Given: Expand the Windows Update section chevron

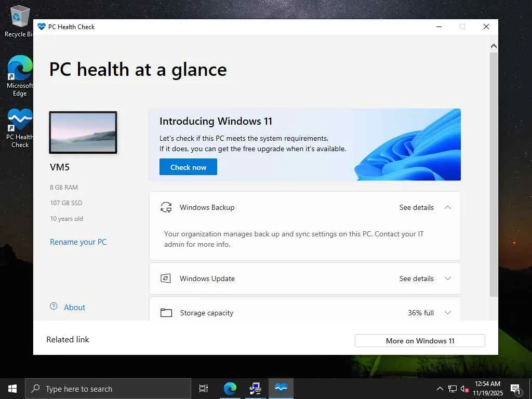Looking at the screenshot, I should click(448, 278).
